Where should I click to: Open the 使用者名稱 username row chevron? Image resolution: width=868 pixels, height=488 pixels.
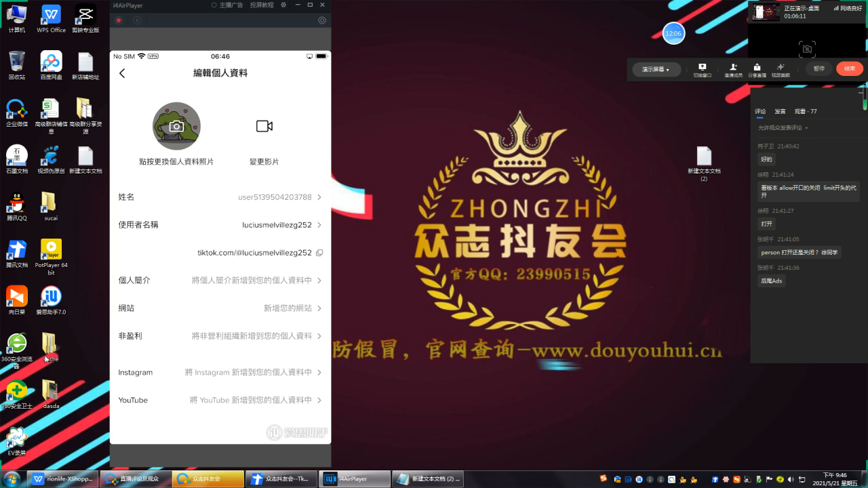point(319,225)
